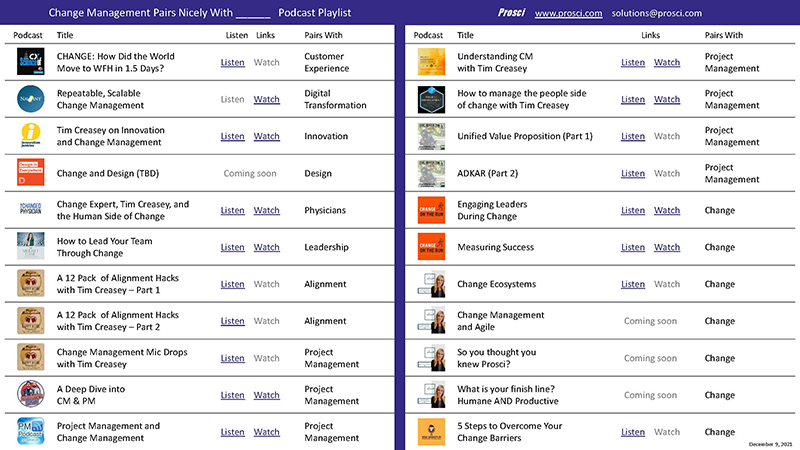Click podcast logo beside Repeatable, Scalable Change Management
800x450 pixels.
pyautogui.click(x=32, y=99)
